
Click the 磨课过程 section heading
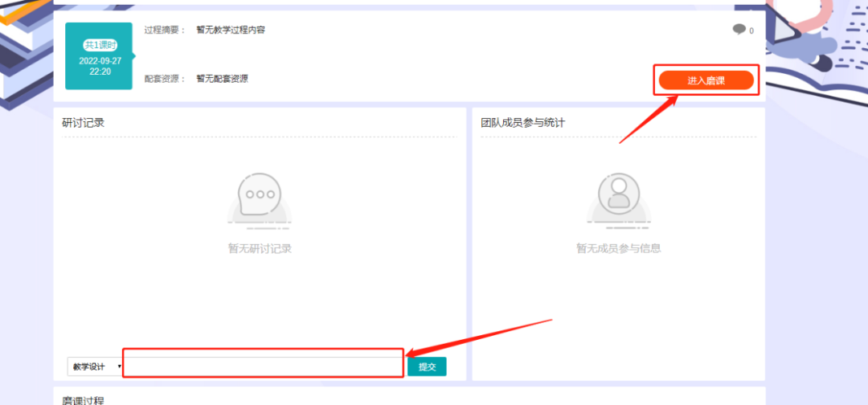(83, 400)
